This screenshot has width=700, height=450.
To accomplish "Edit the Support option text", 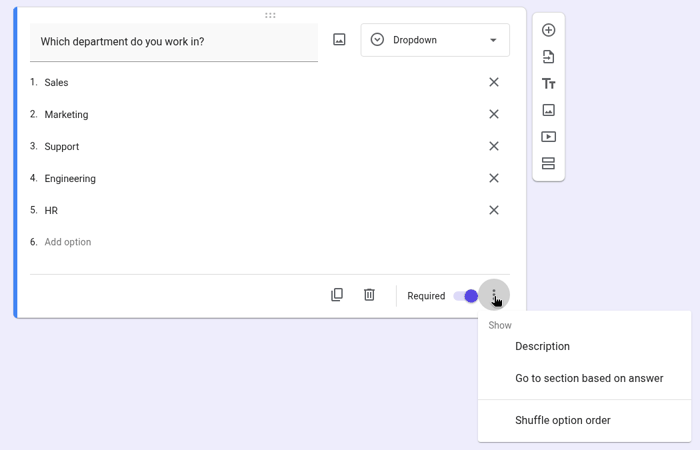I will coord(62,147).
